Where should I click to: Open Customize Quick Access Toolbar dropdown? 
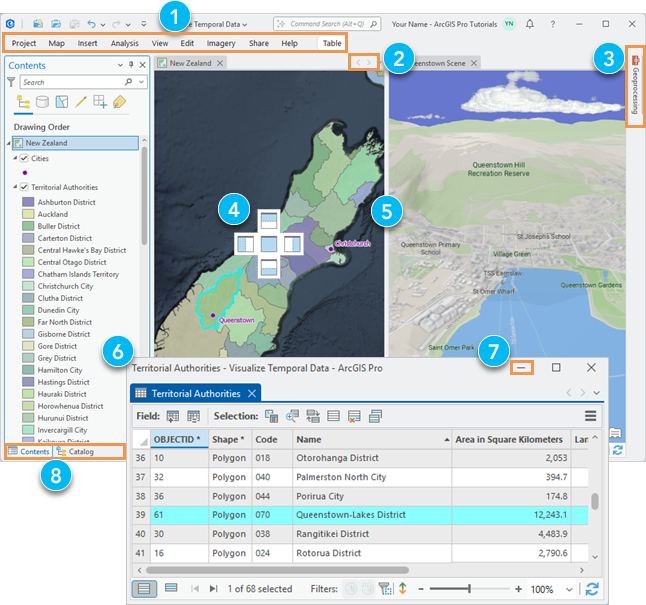143,24
